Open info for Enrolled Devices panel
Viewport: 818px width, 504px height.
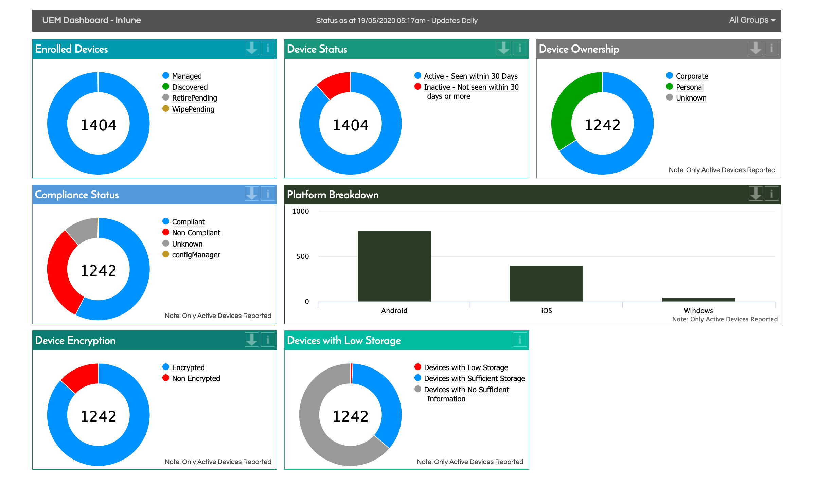click(268, 48)
